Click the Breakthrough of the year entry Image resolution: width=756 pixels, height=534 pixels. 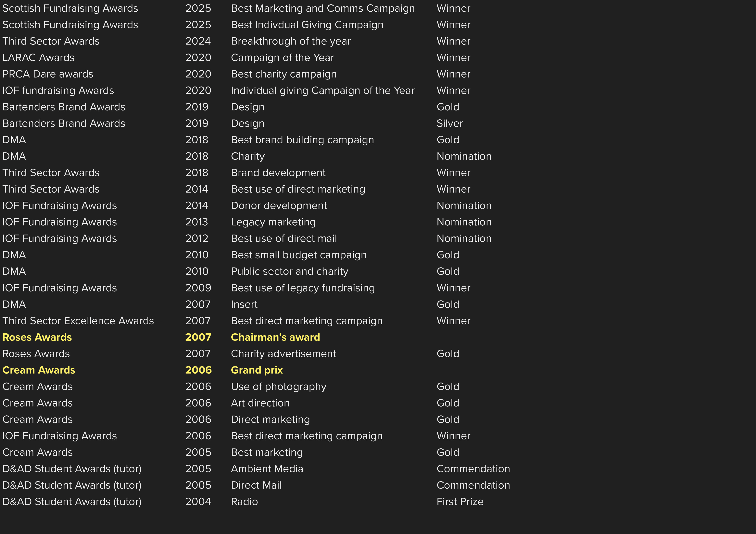point(290,41)
